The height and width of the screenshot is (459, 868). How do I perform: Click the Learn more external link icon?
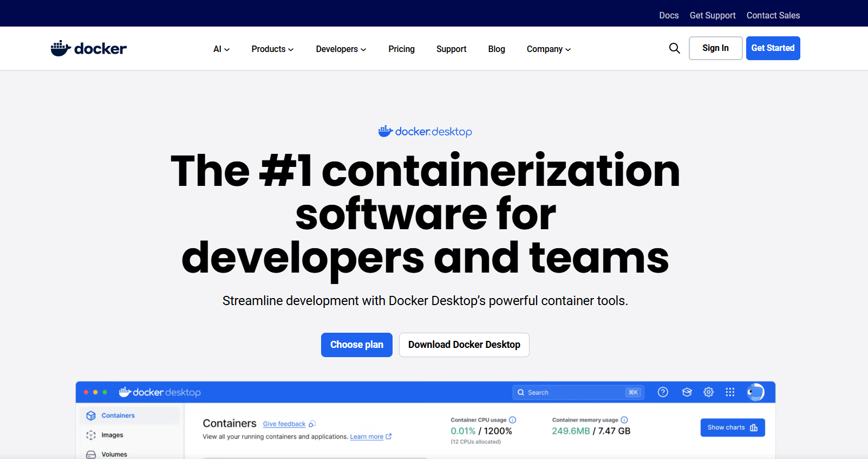[x=389, y=436]
